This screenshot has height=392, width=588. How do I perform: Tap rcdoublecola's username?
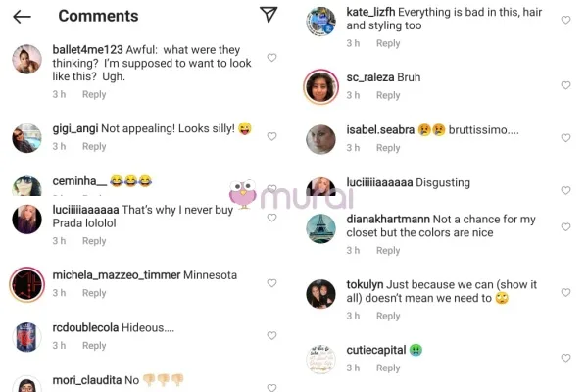coord(84,328)
